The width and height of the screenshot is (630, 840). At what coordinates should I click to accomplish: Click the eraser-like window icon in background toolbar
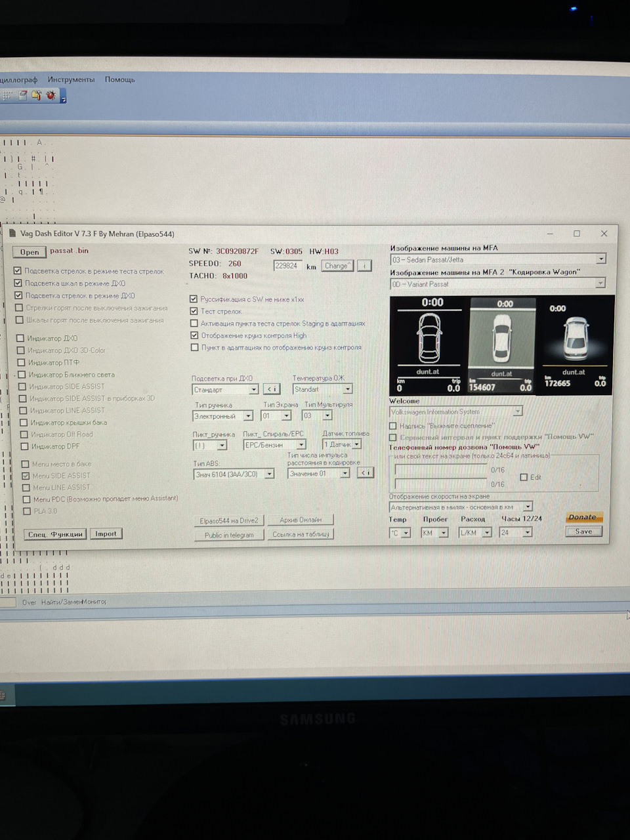(x=23, y=96)
